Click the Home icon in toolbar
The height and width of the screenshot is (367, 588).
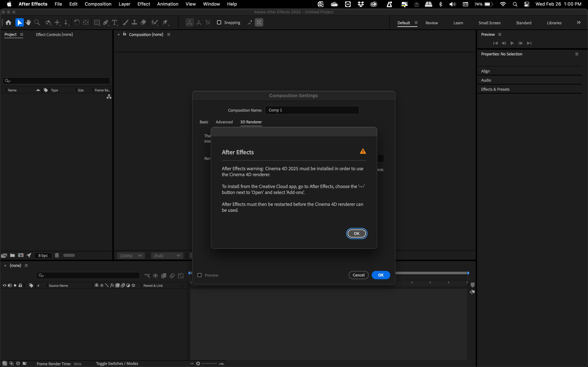coord(9,23)
